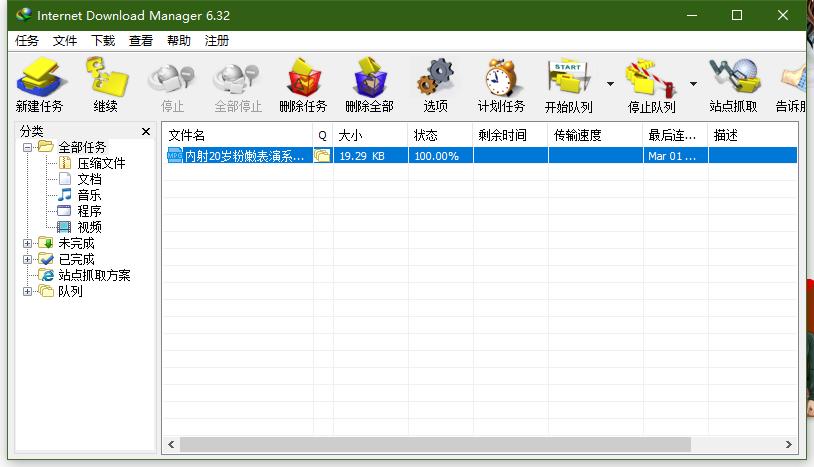The width and height of the screenshot is (814, 467).
Task: Select the 程序 category
Action: [89, 212]
